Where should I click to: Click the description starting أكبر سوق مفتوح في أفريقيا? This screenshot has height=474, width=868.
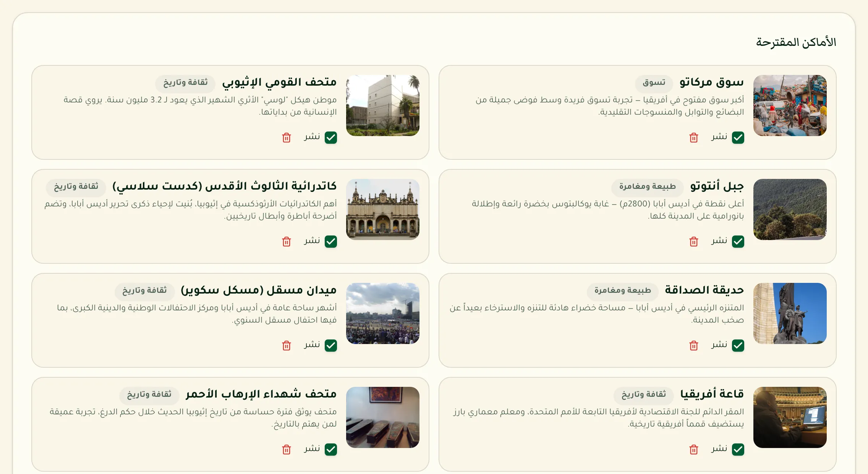tap(610, 106)
